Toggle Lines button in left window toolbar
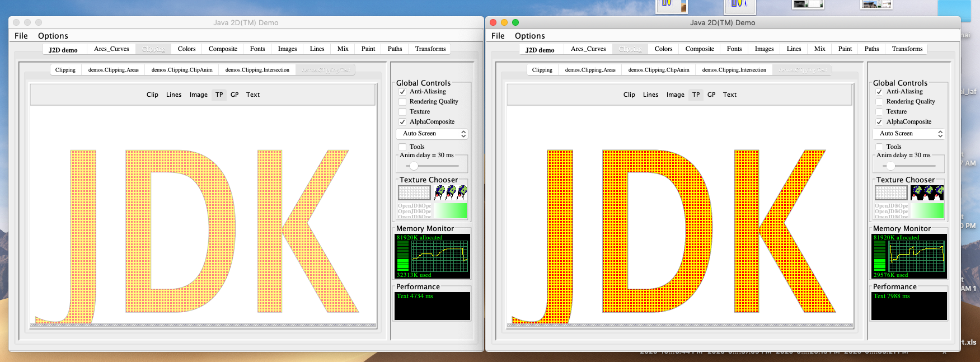 pyautogui.click(x=174, y=95)
